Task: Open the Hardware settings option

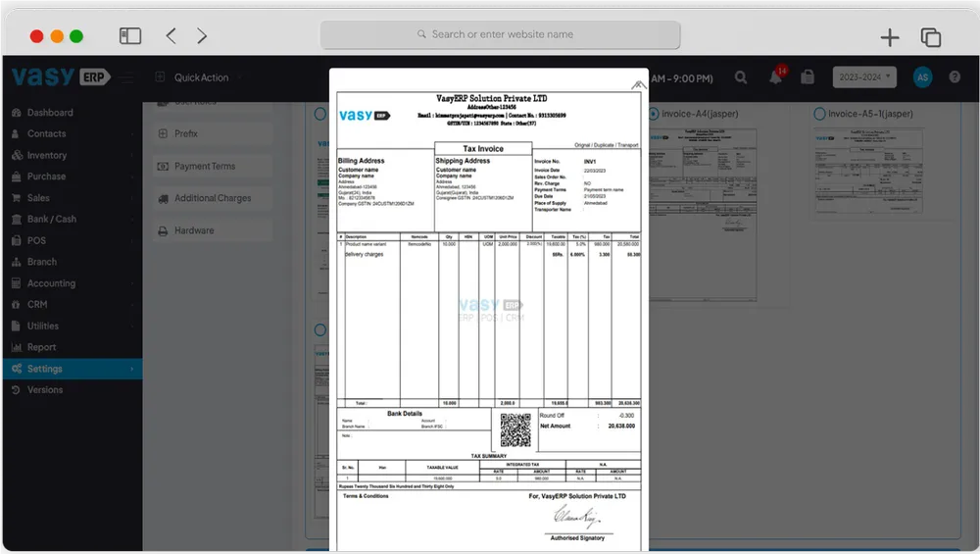Action: tap(212, 230)
